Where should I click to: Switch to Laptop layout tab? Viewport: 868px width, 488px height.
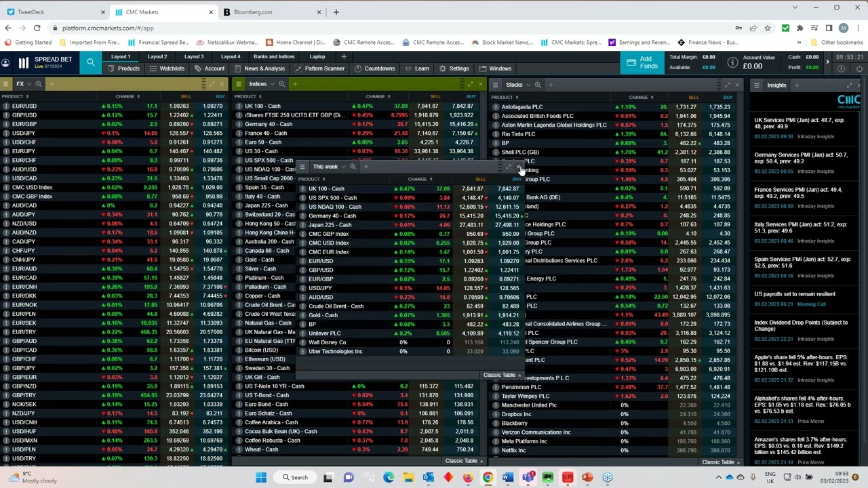pos(317,57)
